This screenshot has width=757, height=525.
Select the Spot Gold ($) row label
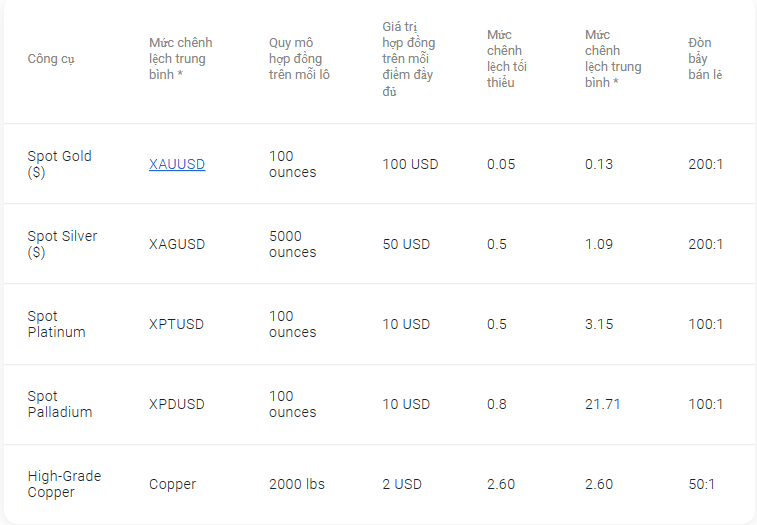coord(59,164)
